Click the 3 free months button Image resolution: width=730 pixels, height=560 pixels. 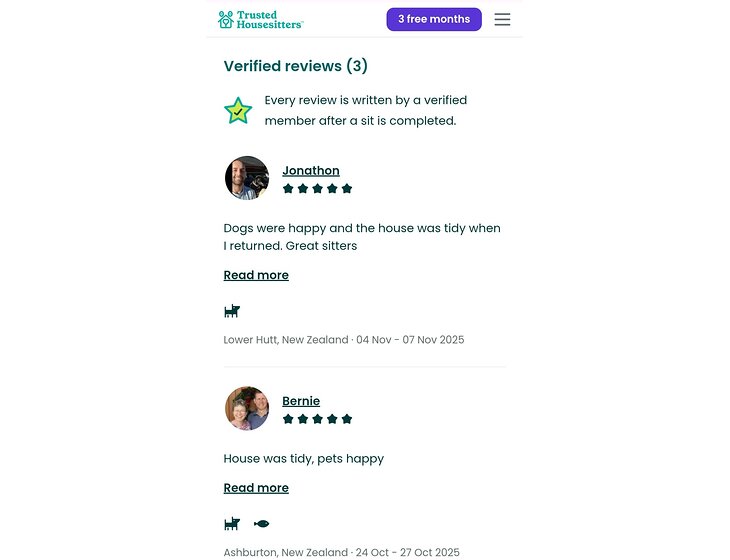(x=433, y=20)
